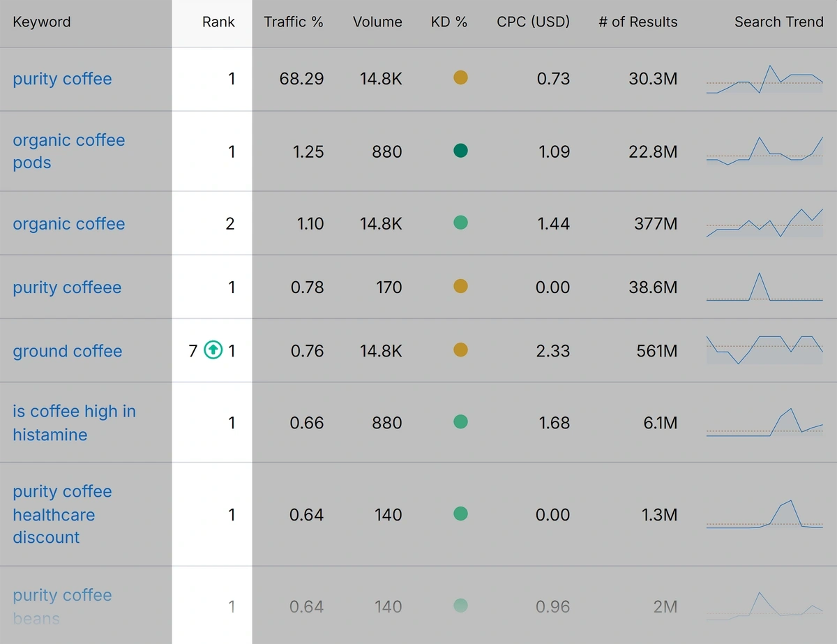Sort by the # of Results column header

pos(638,22)
